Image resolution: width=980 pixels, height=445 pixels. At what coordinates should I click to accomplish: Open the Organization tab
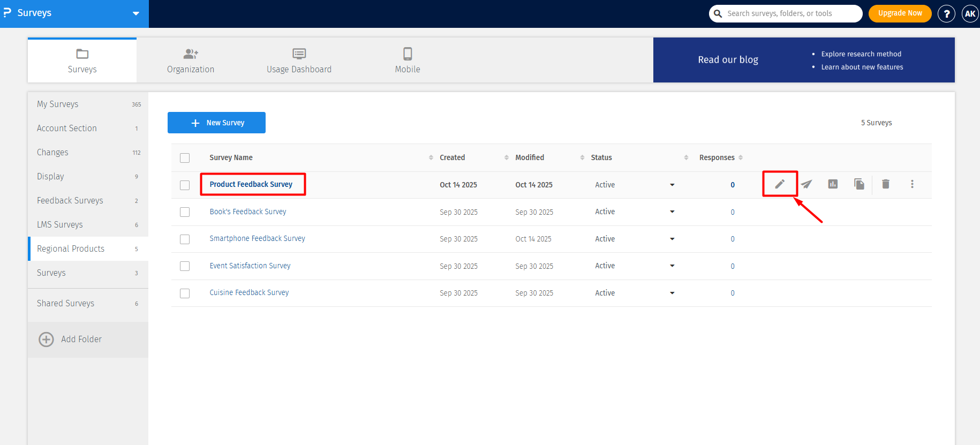point(191,60)
